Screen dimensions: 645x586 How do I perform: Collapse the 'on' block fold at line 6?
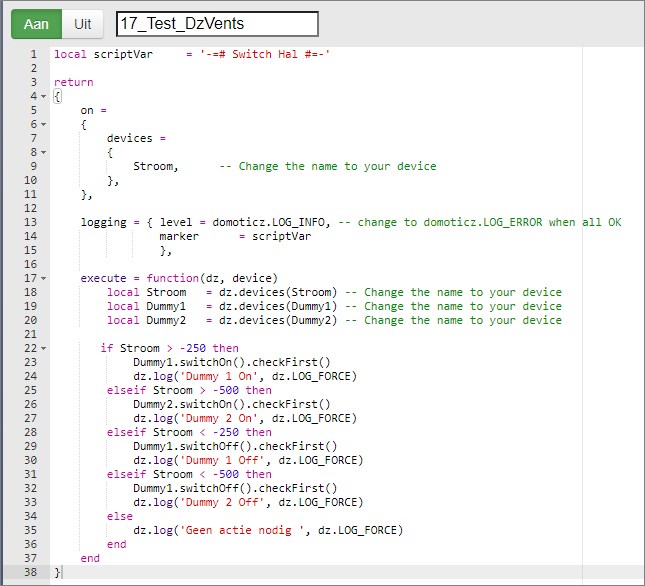pyautogui.click(x=44, y=124)
